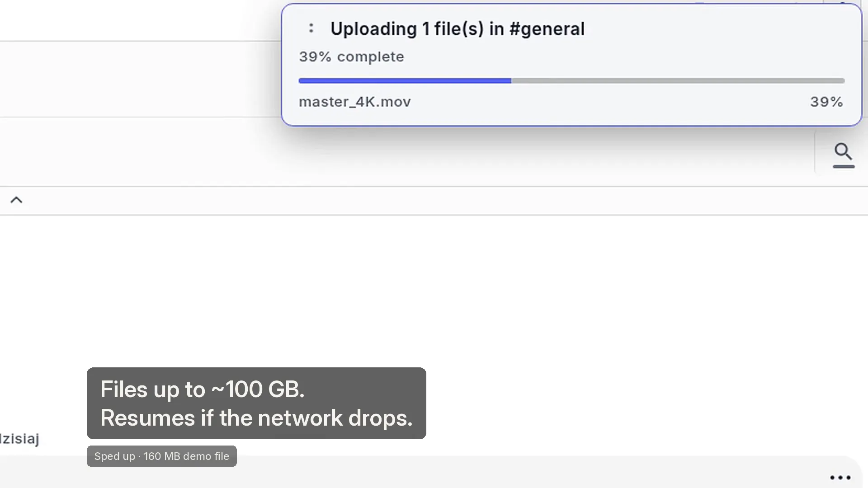
Task: Click the underline bar beneath search icon
Action: [x=844, y=167]
